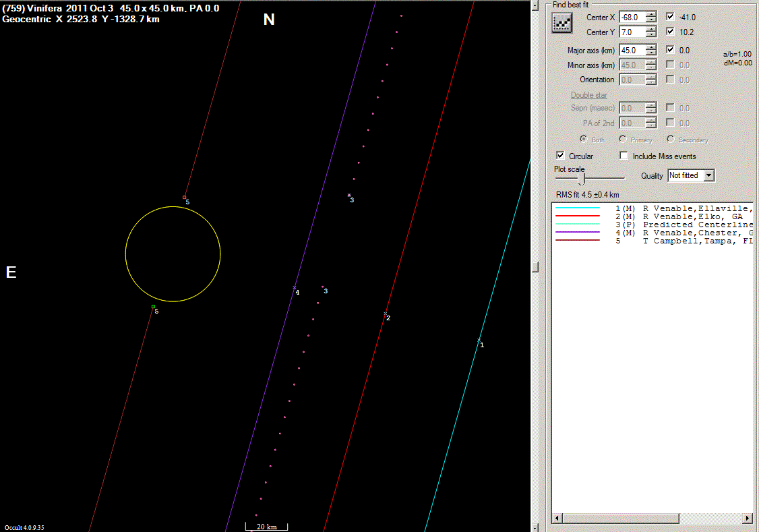759x532 pixels.
Task: Click the list's right horizontal scroll arrow
Action: [x=748, y=518]
